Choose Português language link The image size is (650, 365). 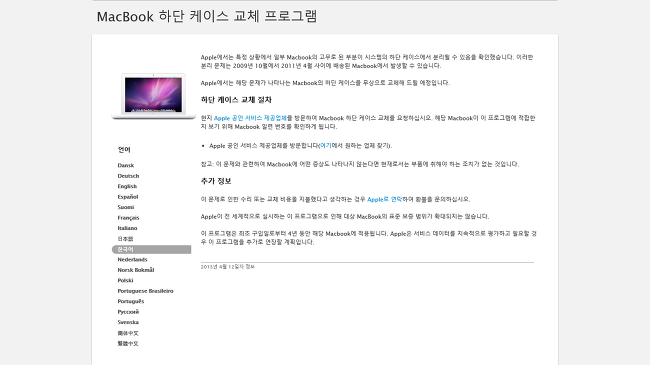point(131,302)
